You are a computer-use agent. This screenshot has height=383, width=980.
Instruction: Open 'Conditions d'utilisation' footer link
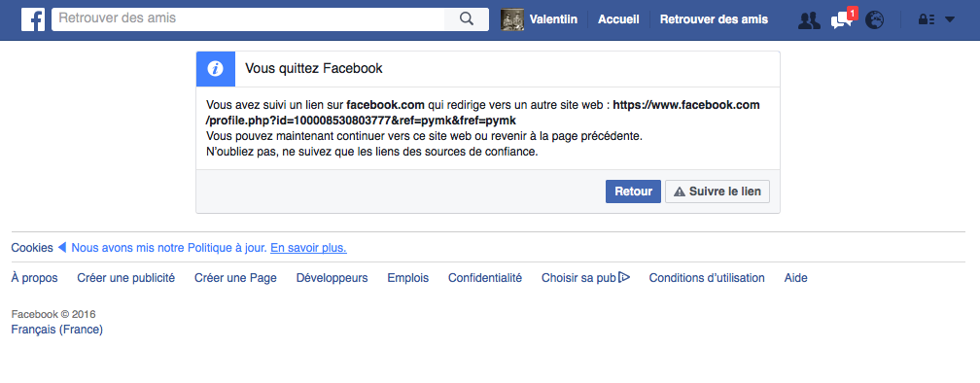[x=707, y=278]
